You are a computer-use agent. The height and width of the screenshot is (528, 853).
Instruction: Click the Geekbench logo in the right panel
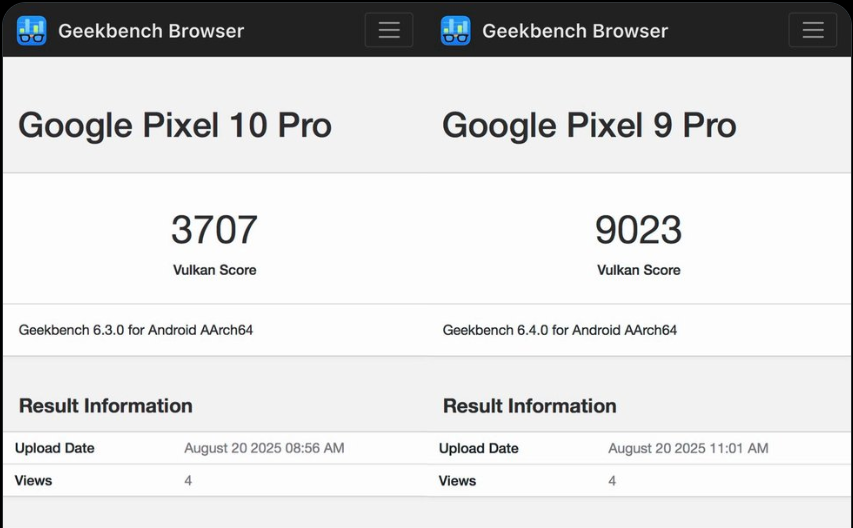(x=455, y=31)
